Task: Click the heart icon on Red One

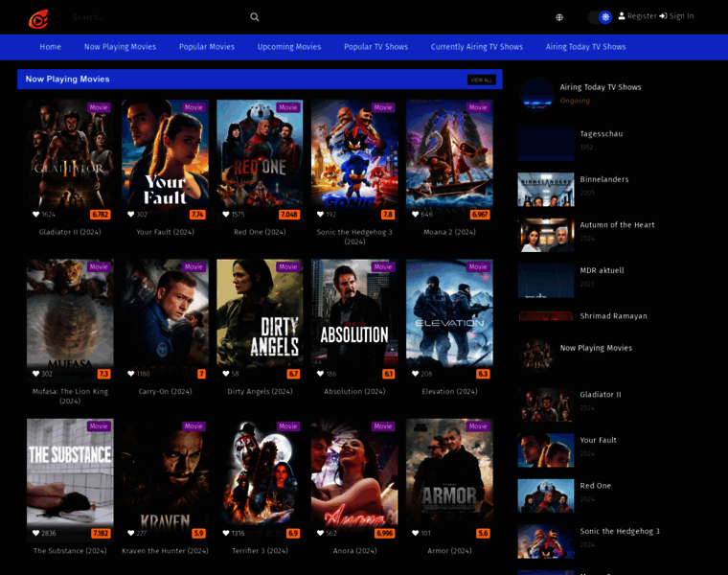Action: coord(226,214)
